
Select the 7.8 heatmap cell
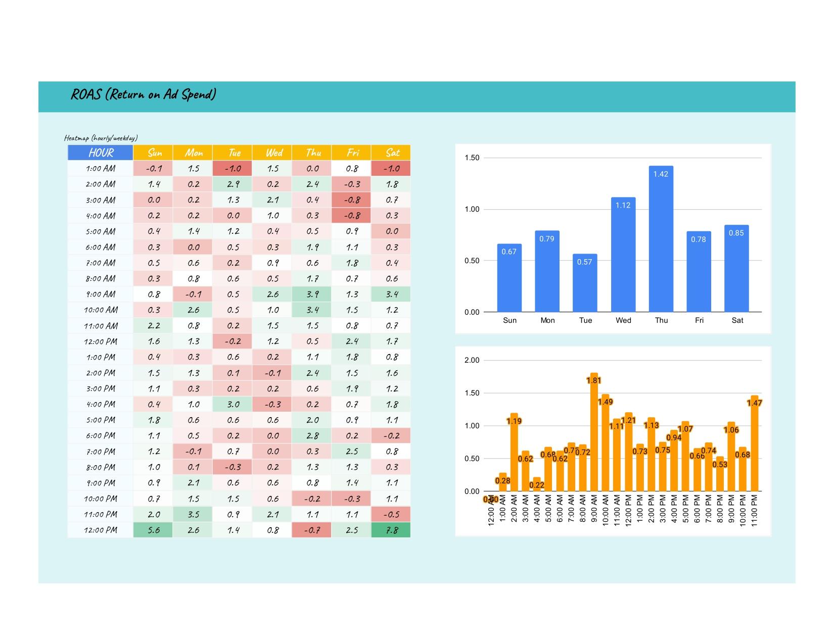click(x=392, y=530)
